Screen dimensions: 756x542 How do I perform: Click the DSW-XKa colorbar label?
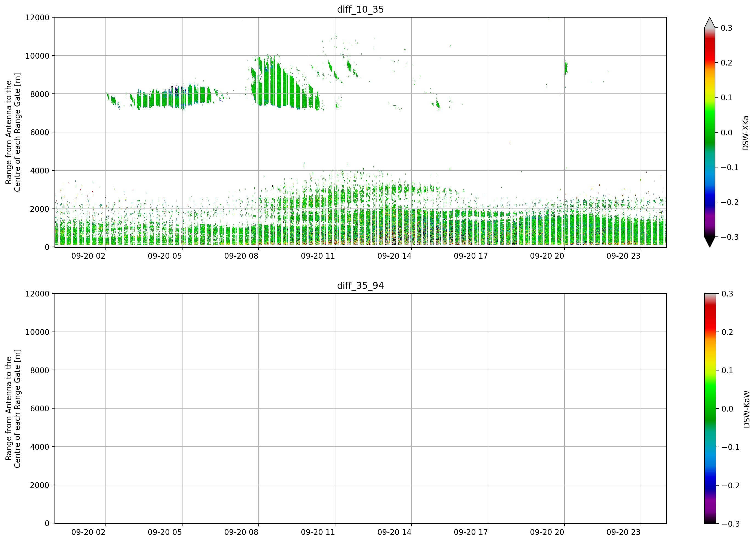746,133
